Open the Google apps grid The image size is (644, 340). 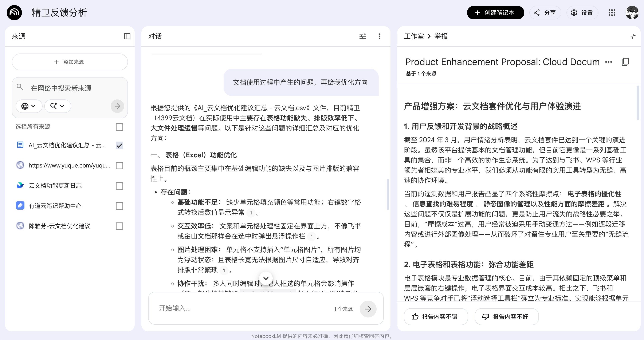[612, 12]
